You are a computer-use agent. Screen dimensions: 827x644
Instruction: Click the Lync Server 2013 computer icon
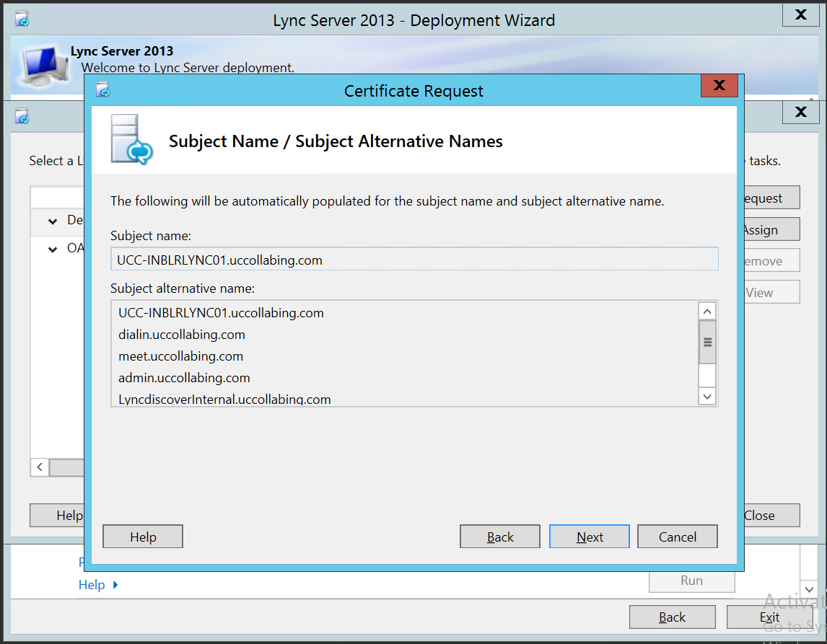coord(45,66)
